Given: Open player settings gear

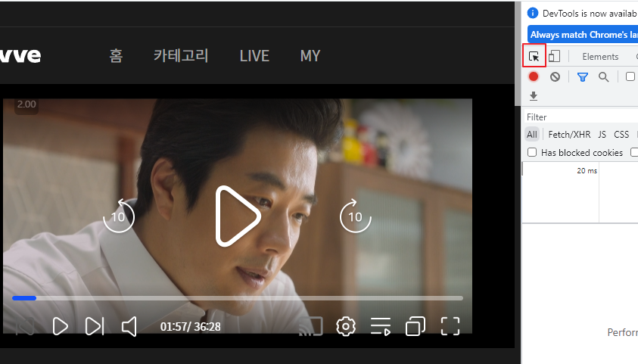Looking at the screenshot, I should [x=346, y=326].
